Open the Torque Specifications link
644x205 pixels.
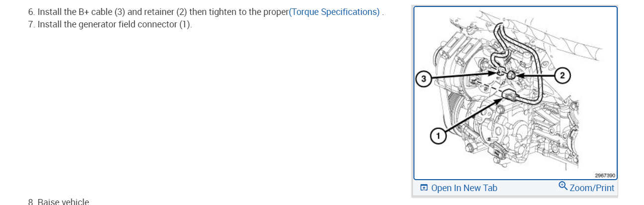pyautogui.click(x=334, y=12)
